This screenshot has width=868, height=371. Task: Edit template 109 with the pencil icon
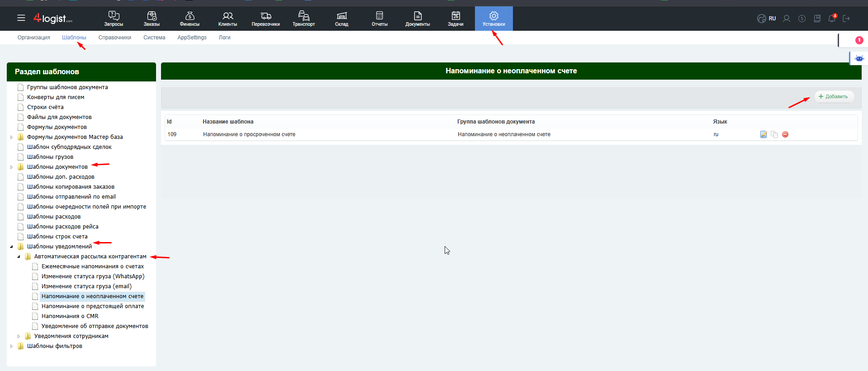764,134
